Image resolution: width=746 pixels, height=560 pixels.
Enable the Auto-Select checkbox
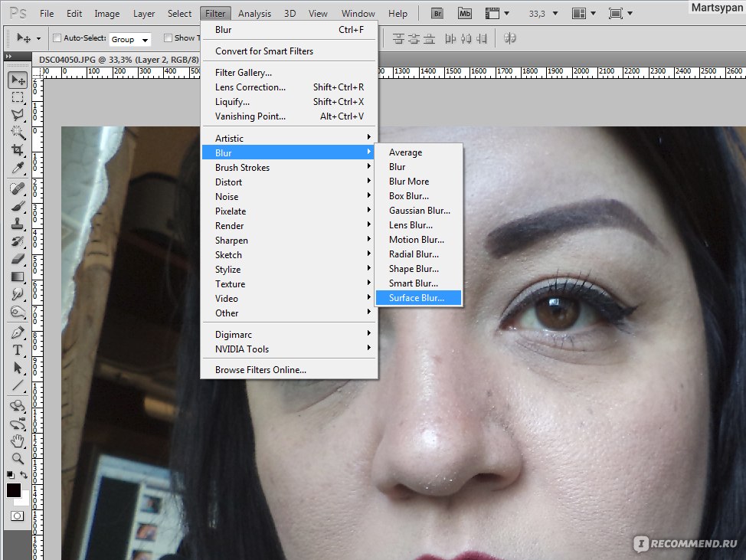pyautogui.click(x=57, y=38)
